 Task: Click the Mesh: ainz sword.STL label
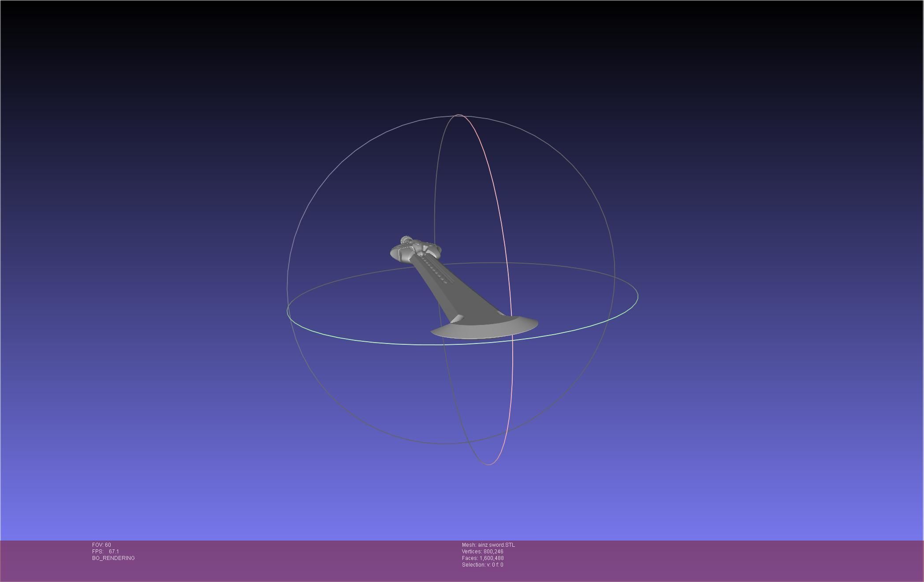(488, 545)
